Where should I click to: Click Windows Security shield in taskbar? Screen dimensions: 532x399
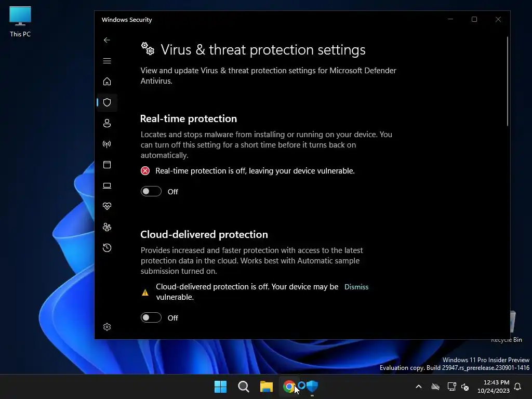[312, 386]
